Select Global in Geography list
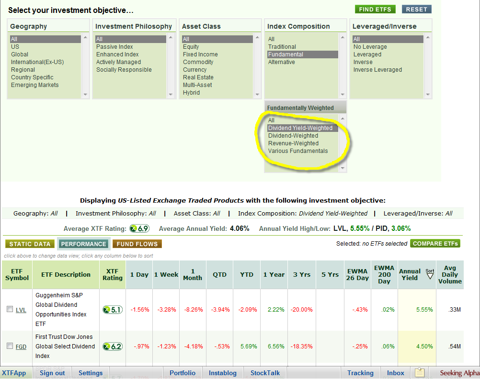480x379 pixels. (19, 54)
